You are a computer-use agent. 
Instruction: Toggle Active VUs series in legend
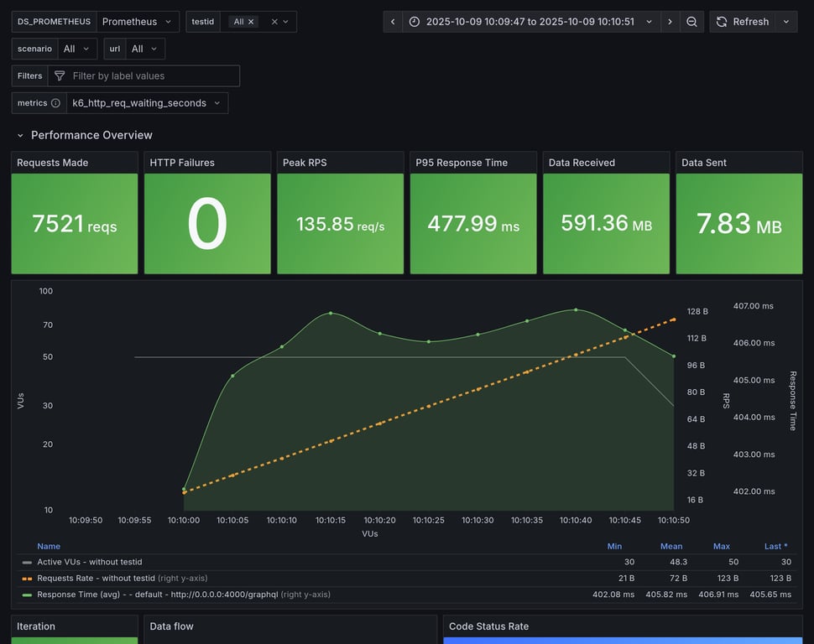pyautogui.click(x=90, y=562)
